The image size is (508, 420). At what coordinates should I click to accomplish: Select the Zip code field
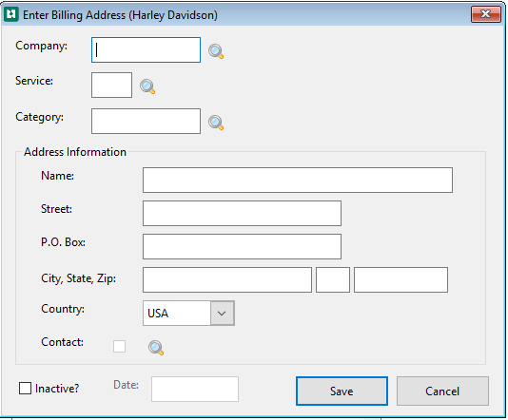click(401, 280)
